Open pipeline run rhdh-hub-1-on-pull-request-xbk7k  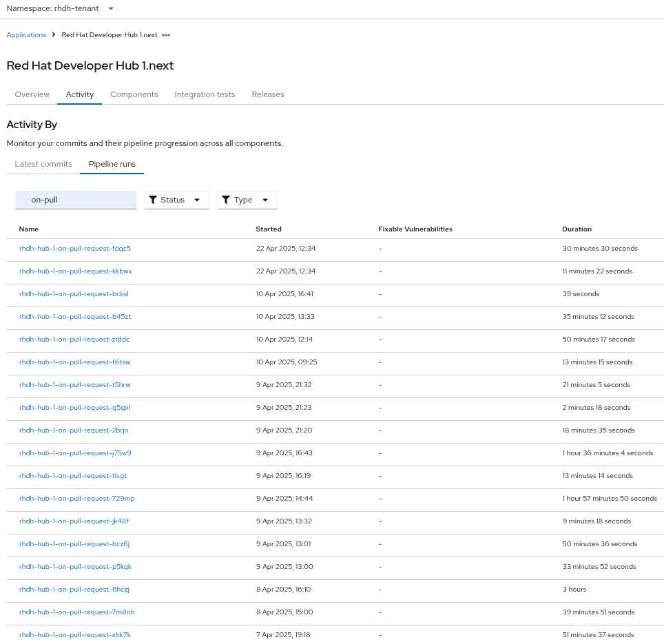point(74,634)
